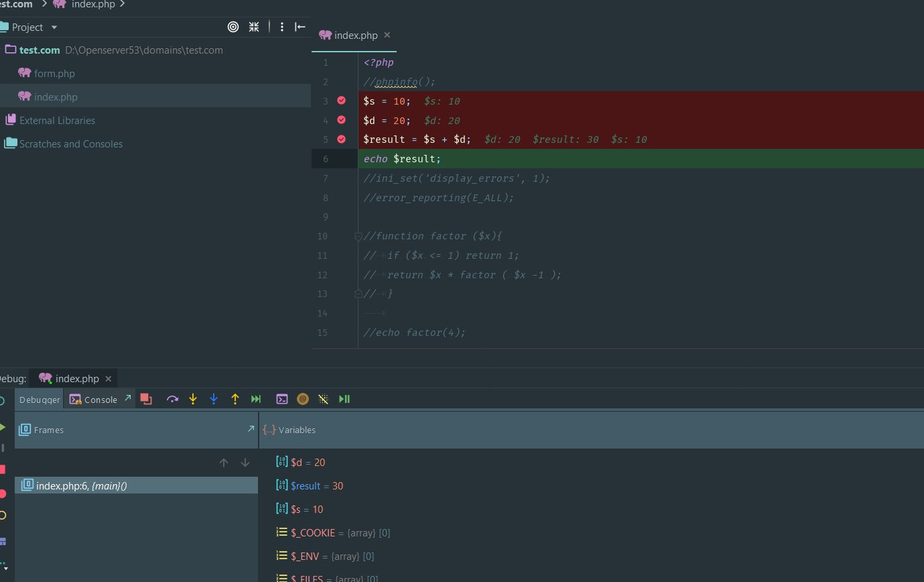The width and height of the screenshot is (924, 582).
Task: Click the form.php elephant file icon
Action: click(x=25, y=73)
